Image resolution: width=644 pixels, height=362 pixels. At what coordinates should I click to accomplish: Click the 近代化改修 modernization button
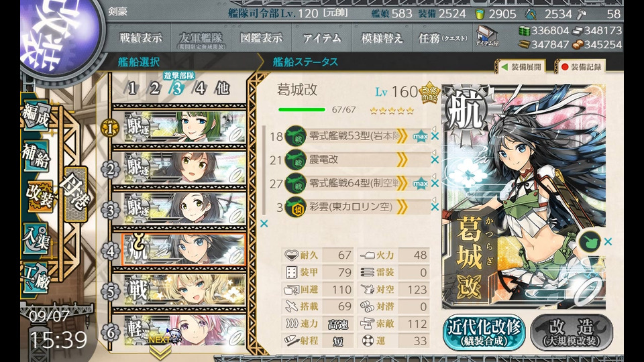484,333
